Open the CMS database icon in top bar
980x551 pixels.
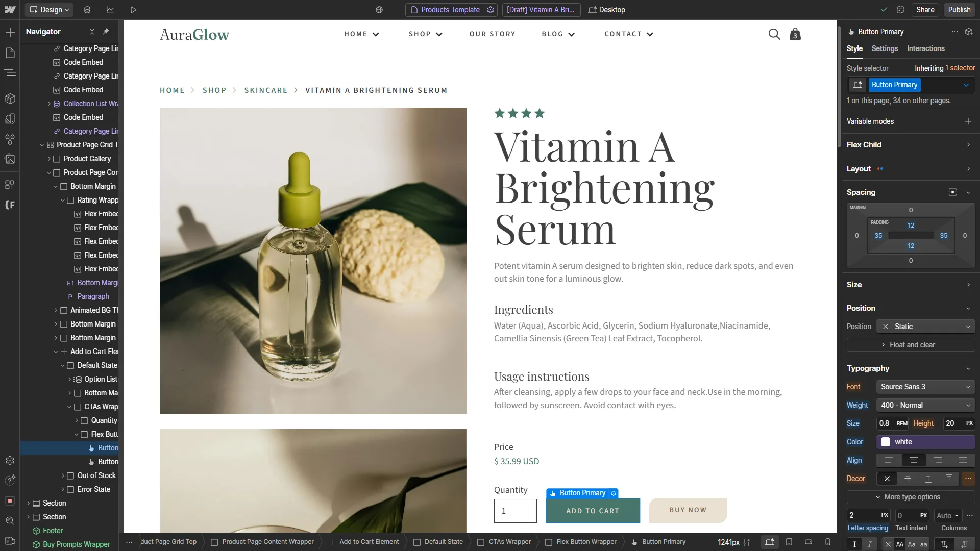click(x=87, y=10)
